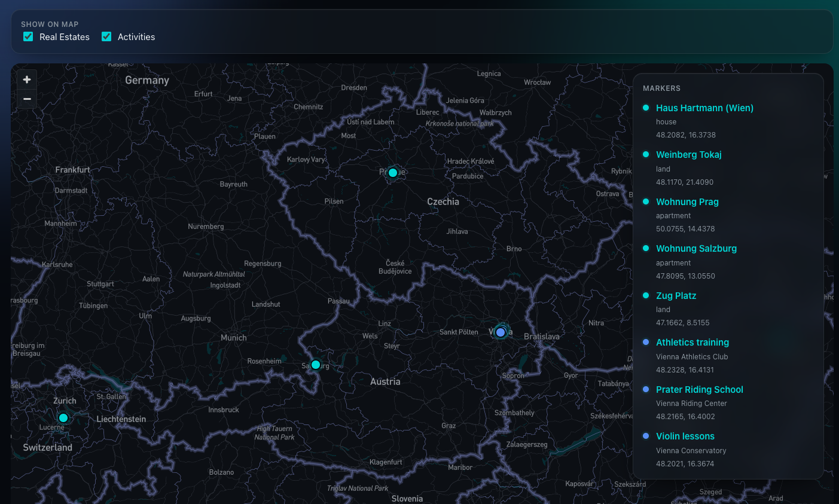Select the Prague map marker

click(x=393, y=173)
